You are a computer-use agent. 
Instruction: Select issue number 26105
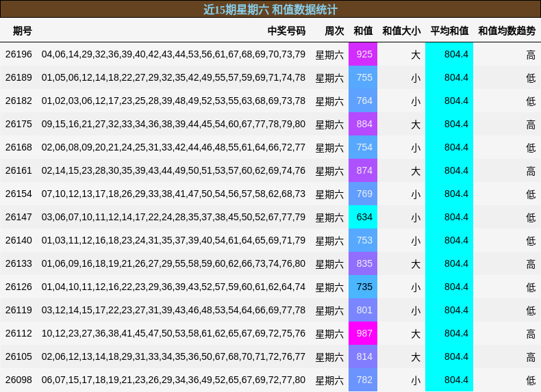[x=18, y=357]
